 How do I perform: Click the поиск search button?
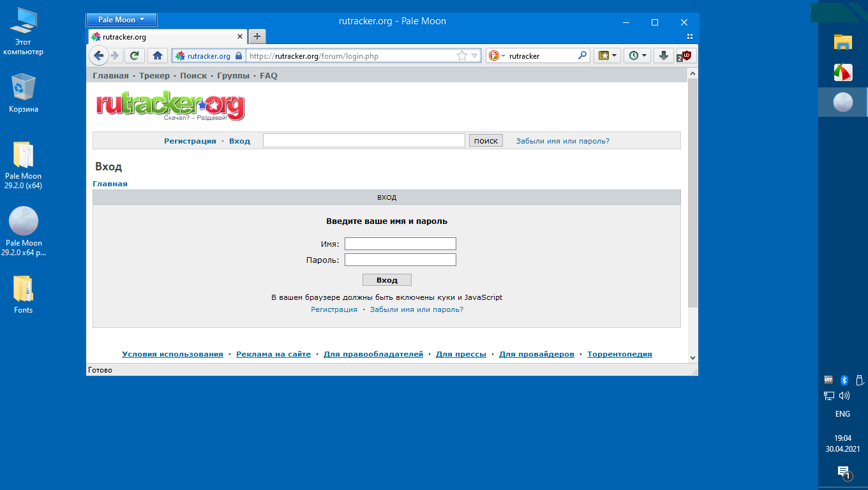pos(486,140)
